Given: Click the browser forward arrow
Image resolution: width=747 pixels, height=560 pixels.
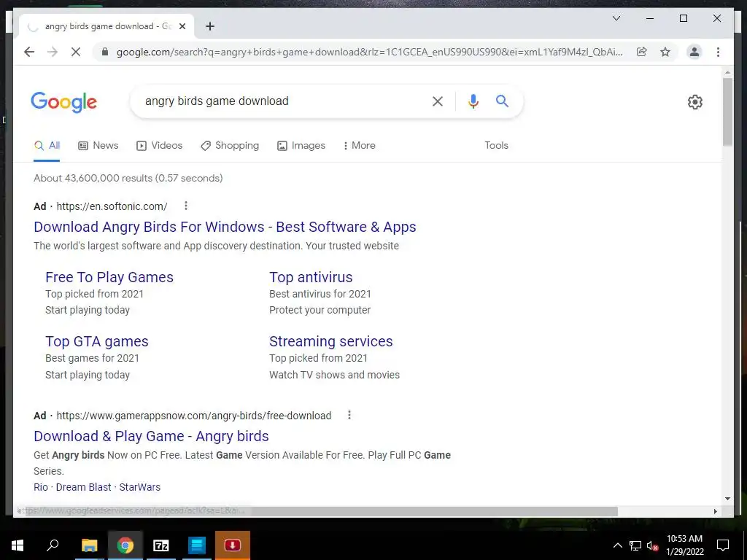Looking at the screenshot, I should tap(53, 52).
